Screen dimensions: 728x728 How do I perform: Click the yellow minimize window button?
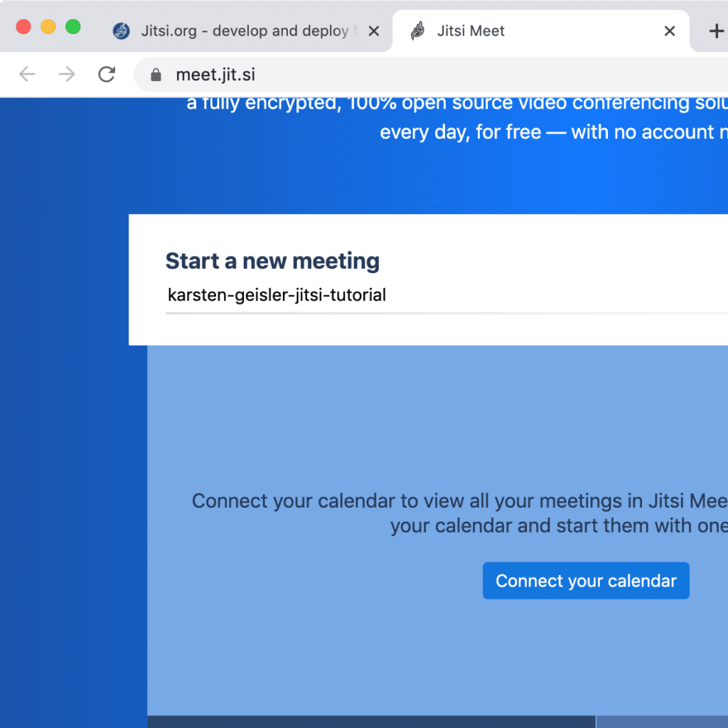[x=48, y=27]
